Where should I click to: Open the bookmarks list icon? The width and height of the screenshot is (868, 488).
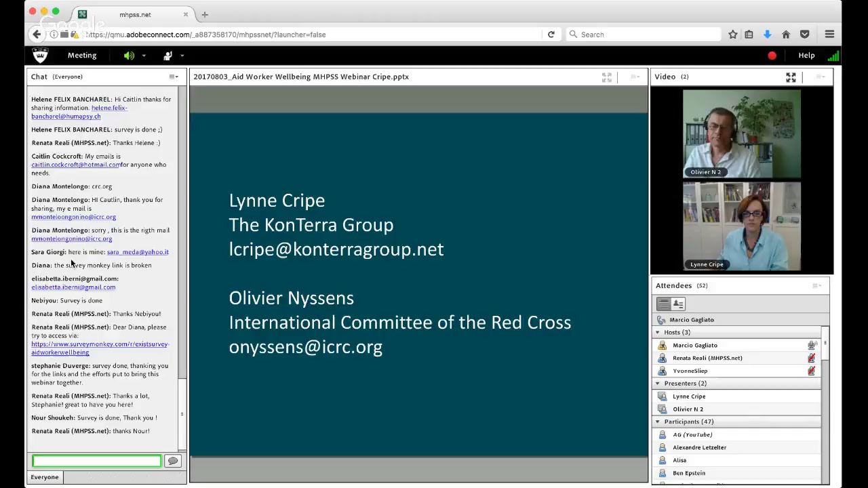[x=749, y=35]
